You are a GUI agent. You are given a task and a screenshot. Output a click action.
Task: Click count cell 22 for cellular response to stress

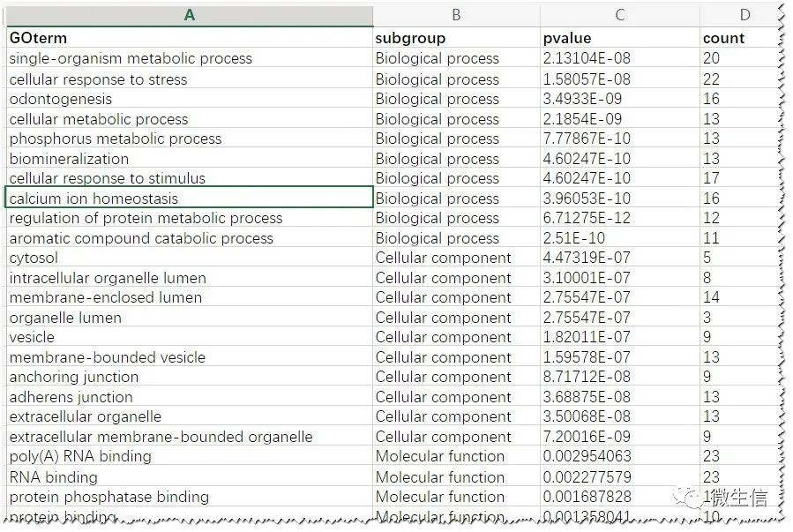(x=741, y=79)
